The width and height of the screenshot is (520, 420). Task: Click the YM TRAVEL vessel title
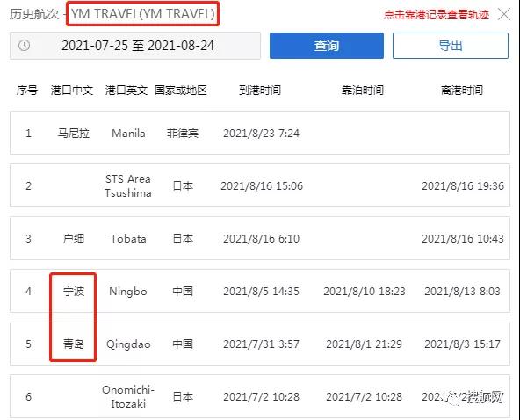tap(143, 14)
